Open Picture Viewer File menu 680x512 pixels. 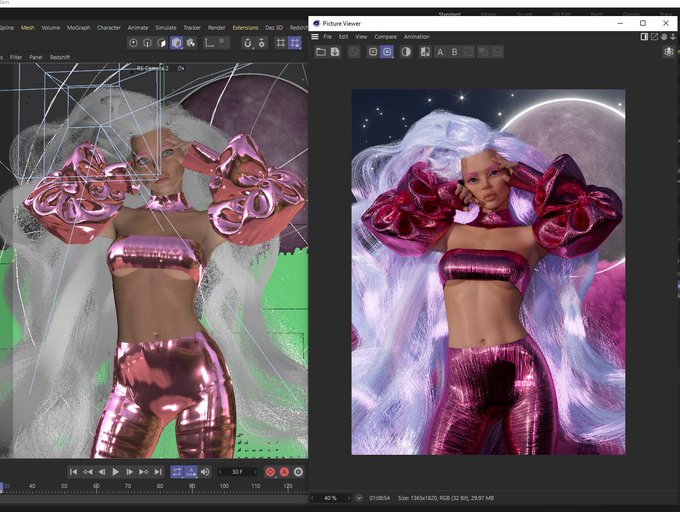click(327, 37)
